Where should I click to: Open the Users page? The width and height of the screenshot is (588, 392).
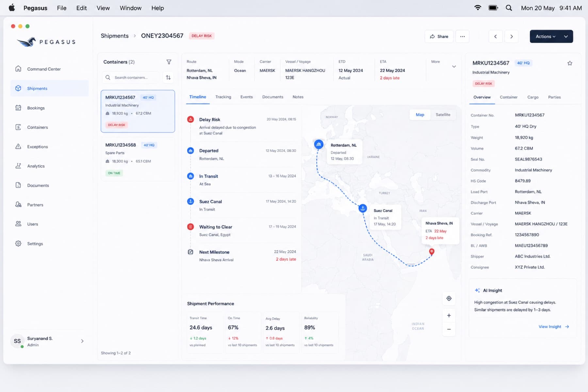point(49,224)
